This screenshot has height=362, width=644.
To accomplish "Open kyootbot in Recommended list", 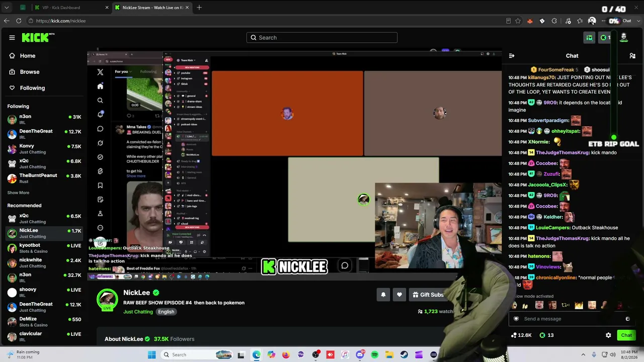I will pos(44,248).
